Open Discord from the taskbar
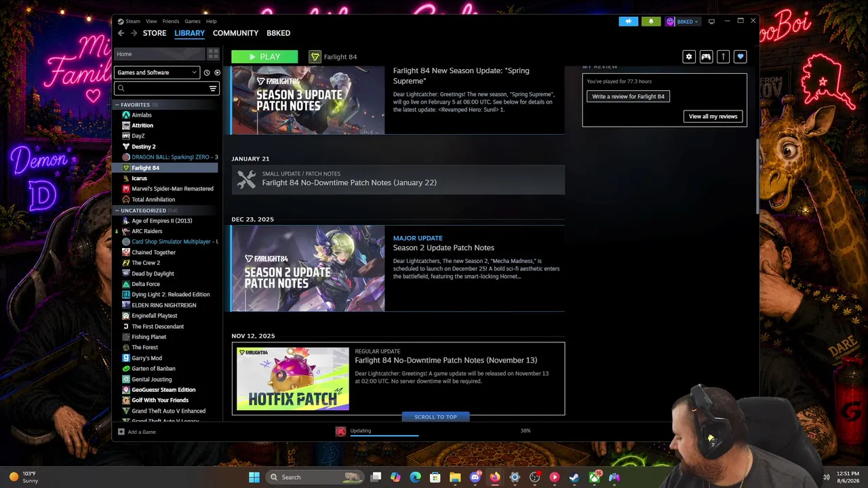 tap(475, 477)
